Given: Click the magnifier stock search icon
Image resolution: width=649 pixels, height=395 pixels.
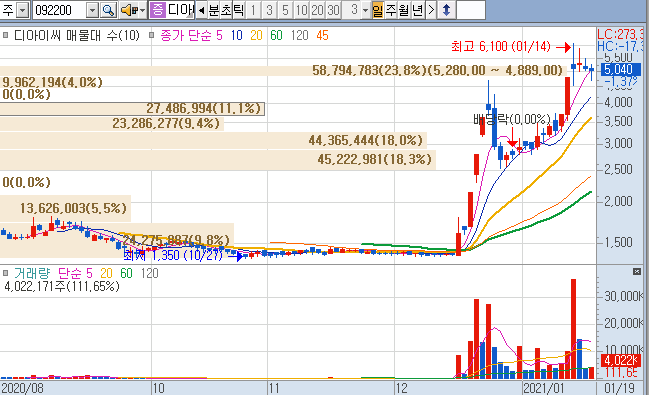Looking at the screenshot, I should (108, 10).
